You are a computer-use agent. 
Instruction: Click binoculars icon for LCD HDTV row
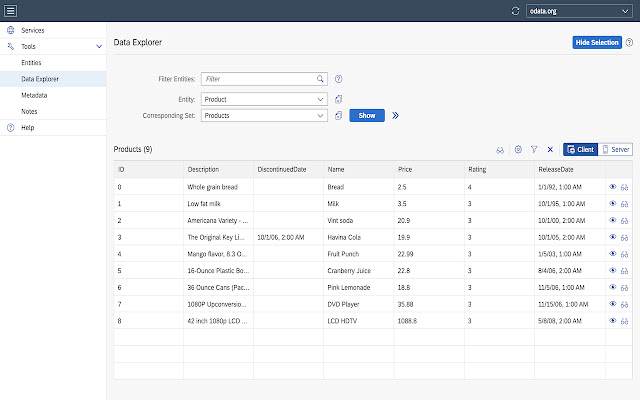[624, 321]
